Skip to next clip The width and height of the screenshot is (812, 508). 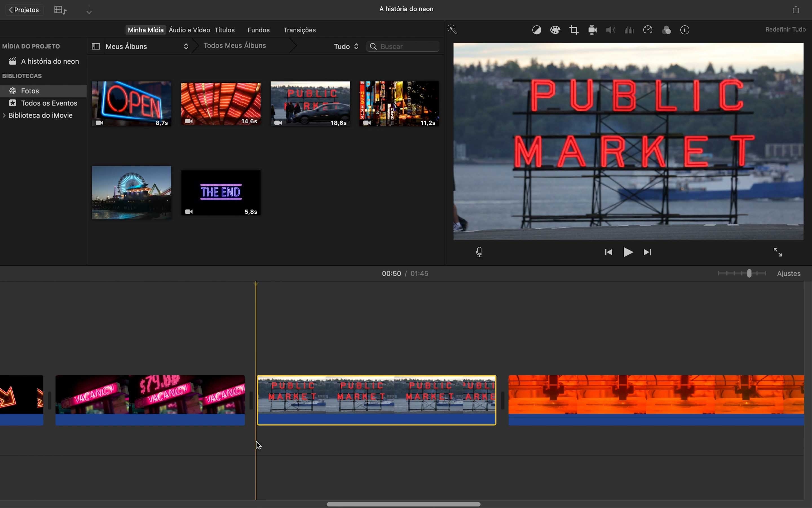pyautogui.click(x=647, y=252)
